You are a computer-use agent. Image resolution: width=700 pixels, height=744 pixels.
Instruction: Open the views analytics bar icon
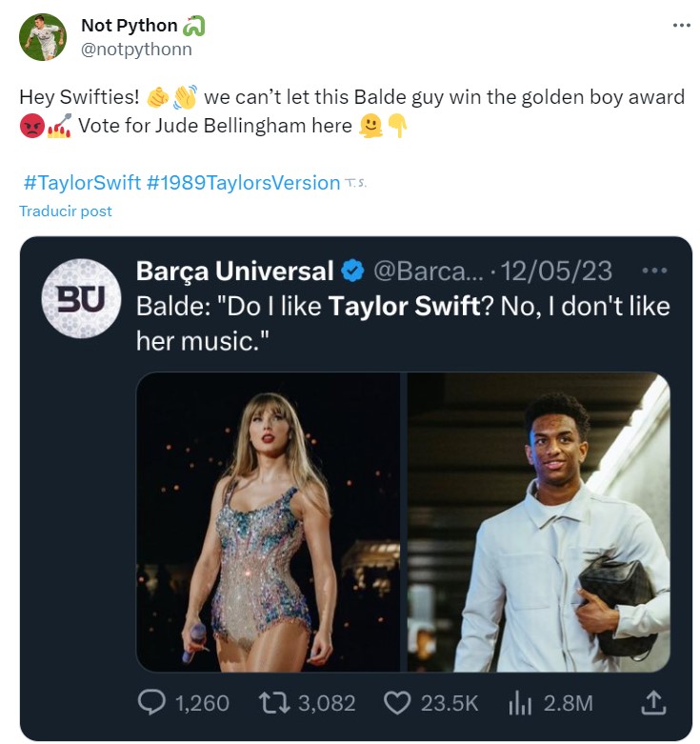tap(519, 703)
